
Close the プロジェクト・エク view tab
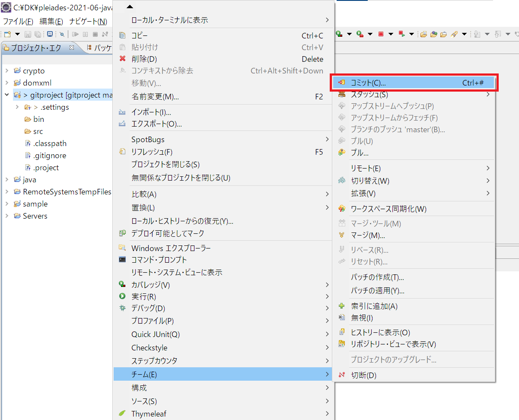[x=72, y=47]
